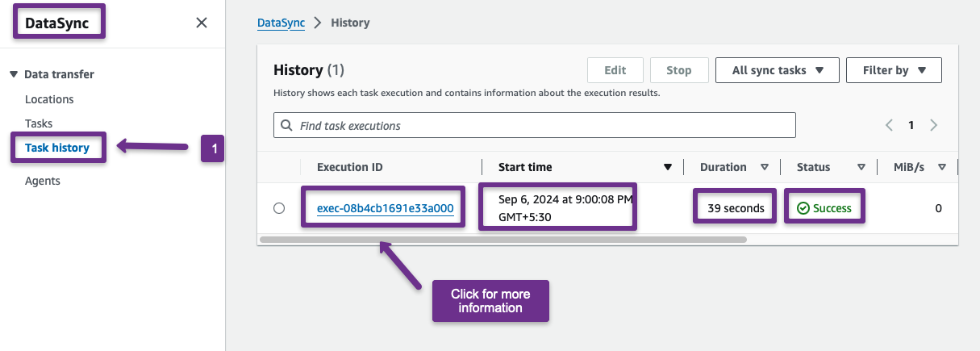Open the Filter by dropdown
The height and width of the screenshot is (351, 980).
(x=893, y=70)
